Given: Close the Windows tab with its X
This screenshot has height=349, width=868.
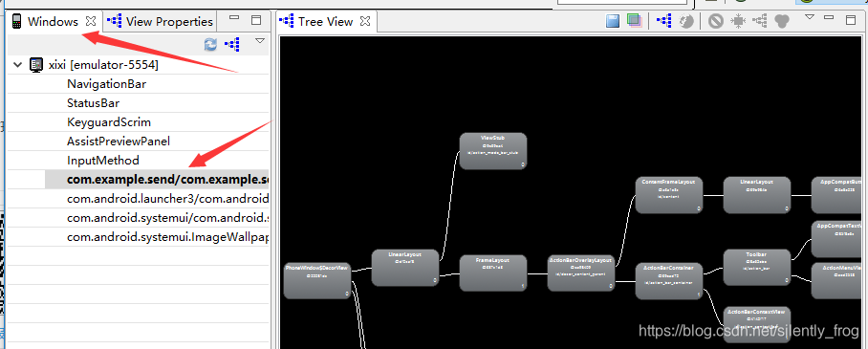Looking at the screenshot, I should coord(92,21).
